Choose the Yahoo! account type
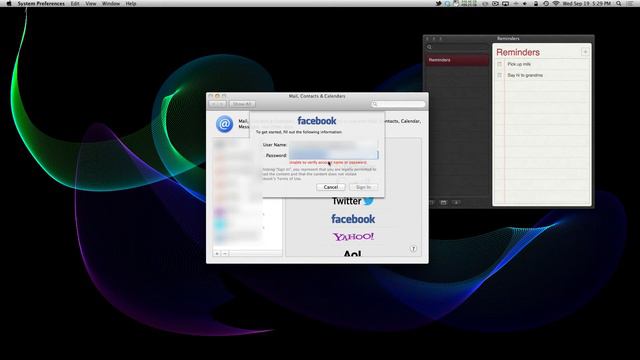 (x=353, y=237)
